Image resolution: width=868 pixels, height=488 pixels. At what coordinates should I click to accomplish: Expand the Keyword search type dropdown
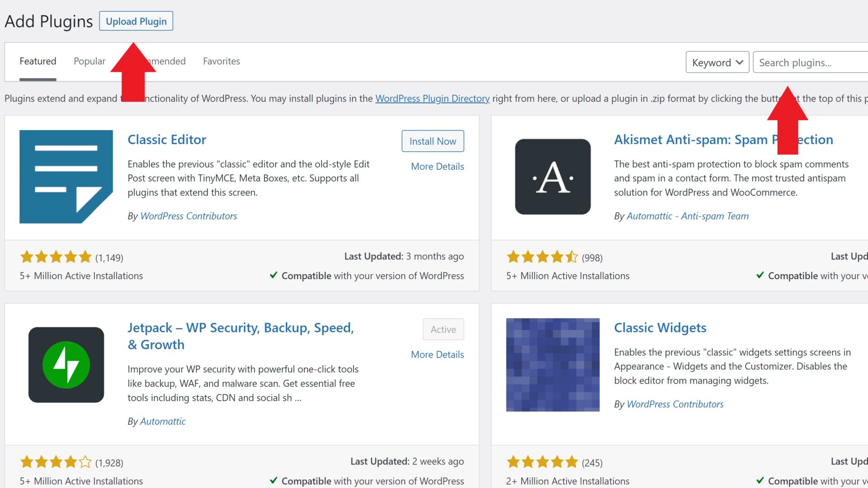[717, 62]
